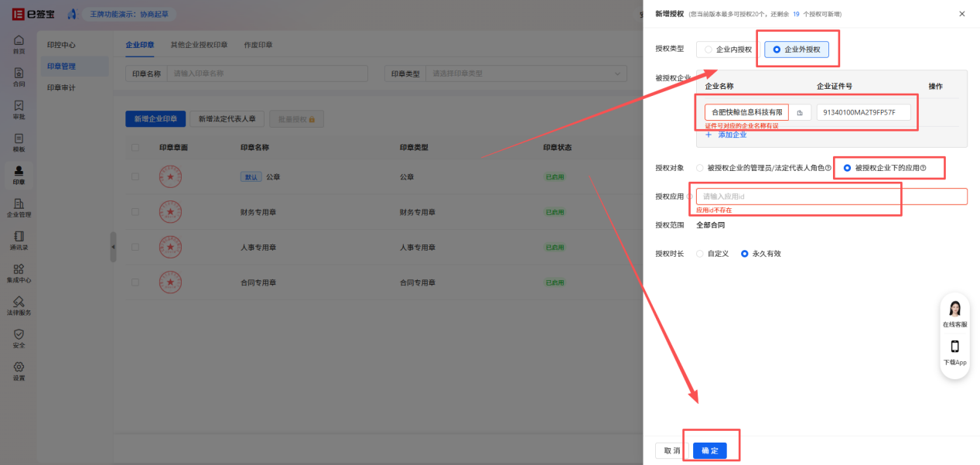980x465 pixels.
Task: Go to 合同 contracts in left sidebar
Action: pos(19,76)
